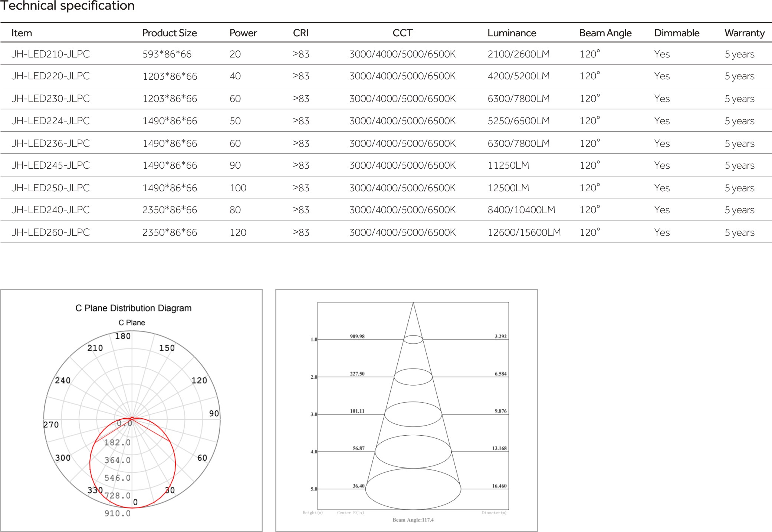Click the 'Diameter(m)' axis label

point(494,513)
